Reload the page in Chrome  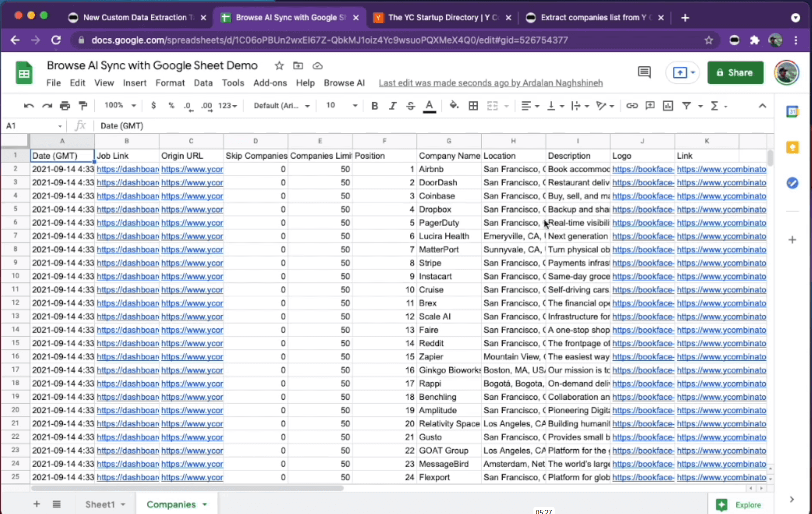56,40
